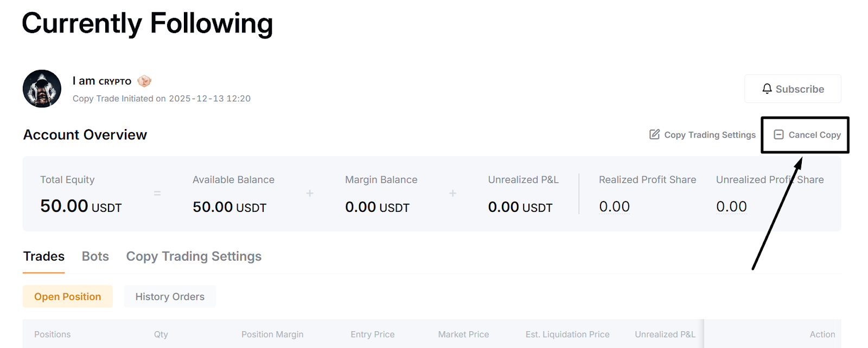Click the Copy Trade Initiated timestamp
The height and width of the screenshot is (348, 868).
161,98
